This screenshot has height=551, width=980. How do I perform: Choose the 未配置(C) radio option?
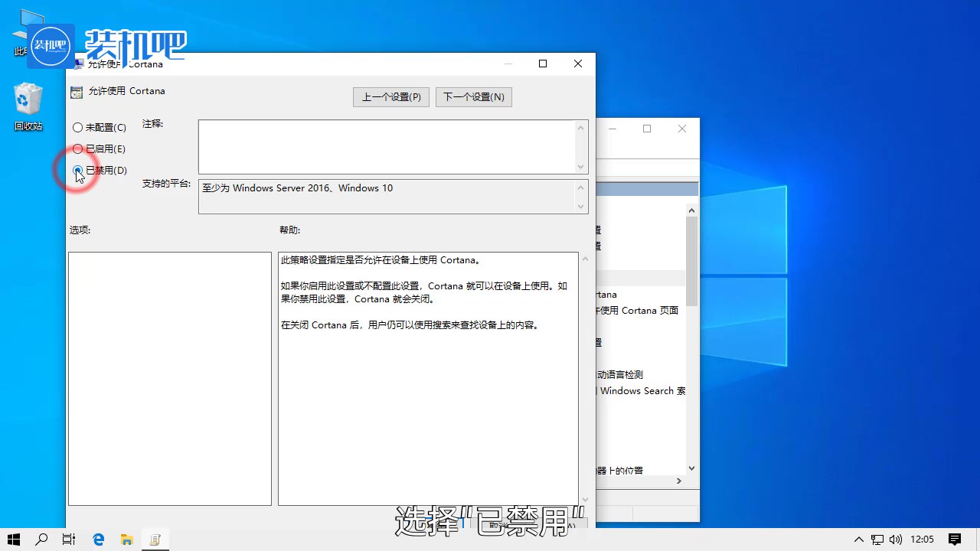(x=77, y=127)
